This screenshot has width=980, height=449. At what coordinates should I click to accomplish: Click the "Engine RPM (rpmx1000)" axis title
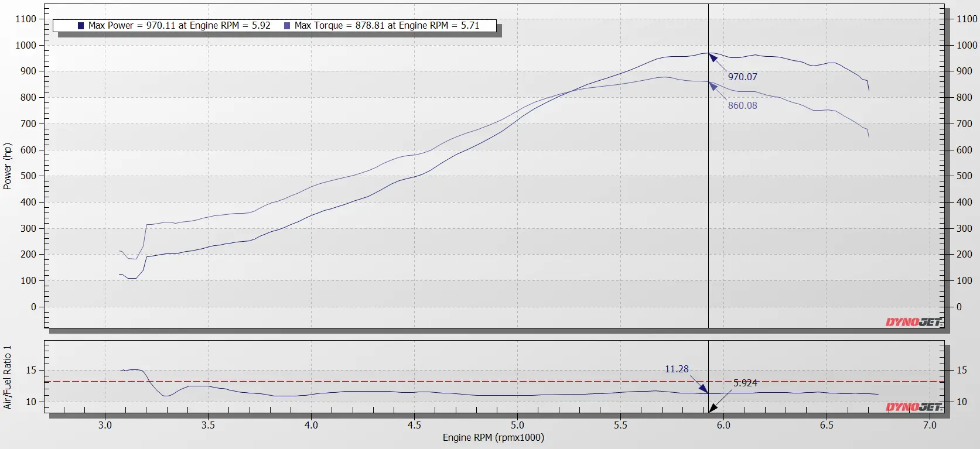[x=493, y=437]
